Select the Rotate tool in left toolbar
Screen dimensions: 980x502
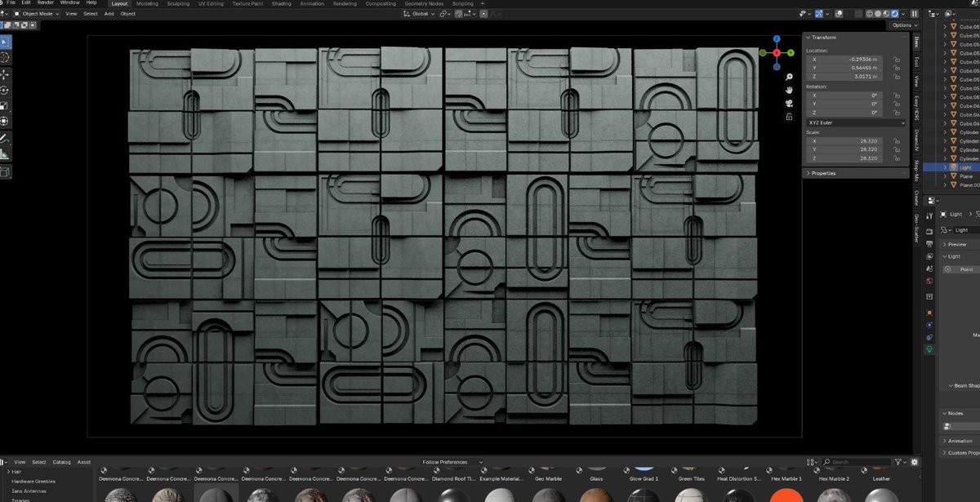click(5, 90)
